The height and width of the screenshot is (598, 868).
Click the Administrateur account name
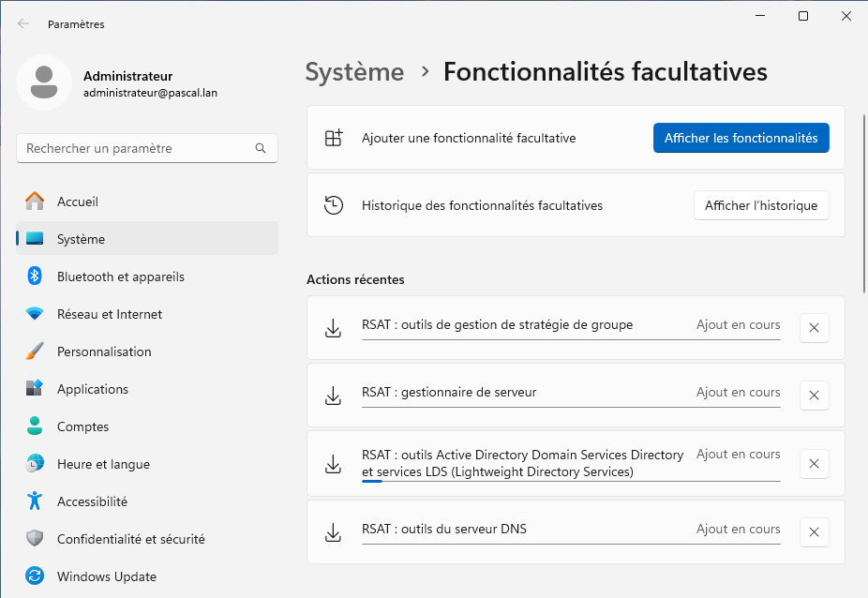point(127,76)
